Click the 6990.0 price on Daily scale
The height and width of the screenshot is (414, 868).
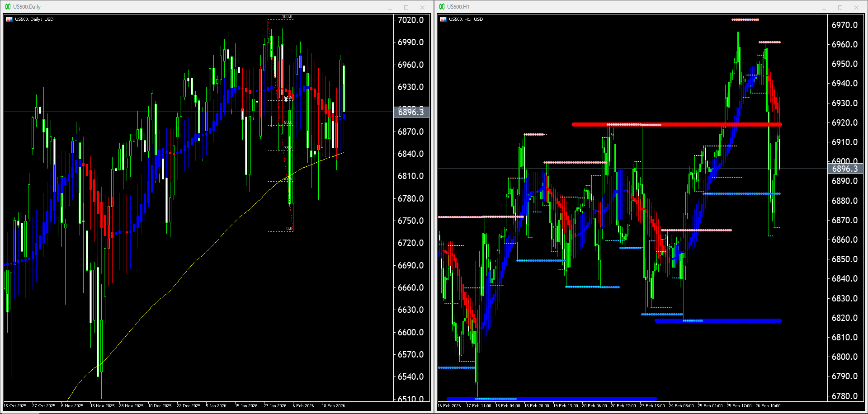click(410, 42)
